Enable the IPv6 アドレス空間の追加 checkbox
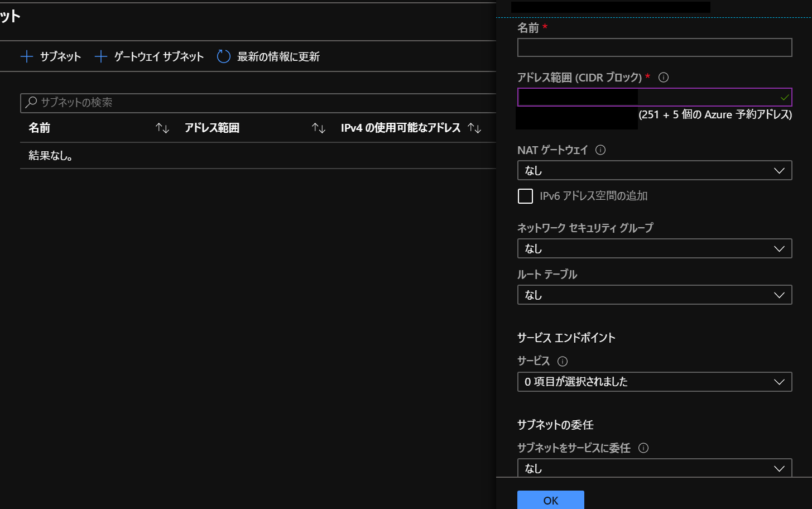This screenshot has width=812, height=509. (525, 196)
